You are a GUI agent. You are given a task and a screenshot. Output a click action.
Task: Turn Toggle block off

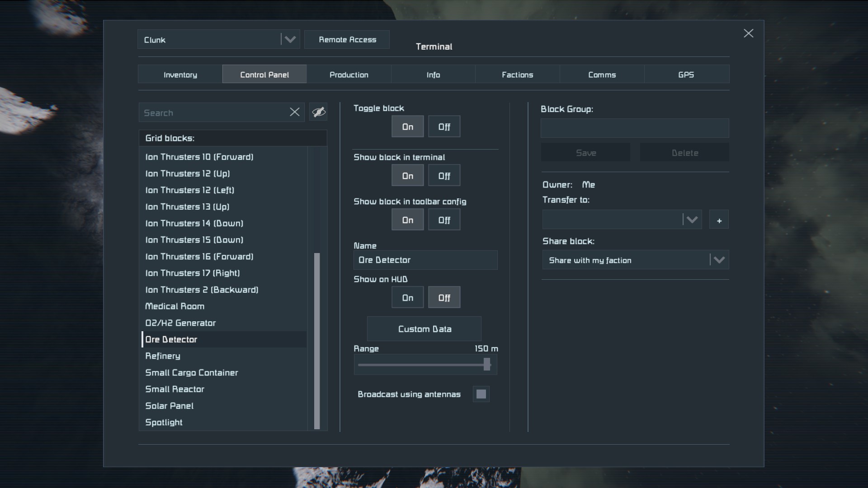[x=444, y=127]
